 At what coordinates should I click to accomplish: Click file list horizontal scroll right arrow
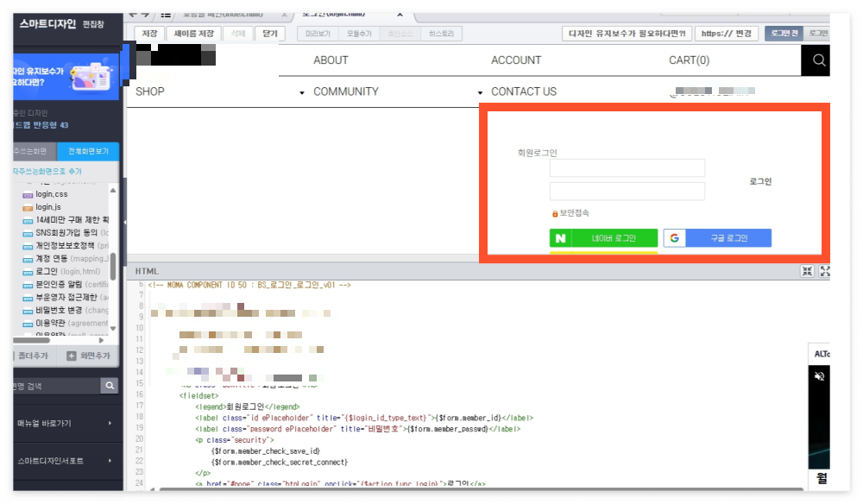(101, 341)
